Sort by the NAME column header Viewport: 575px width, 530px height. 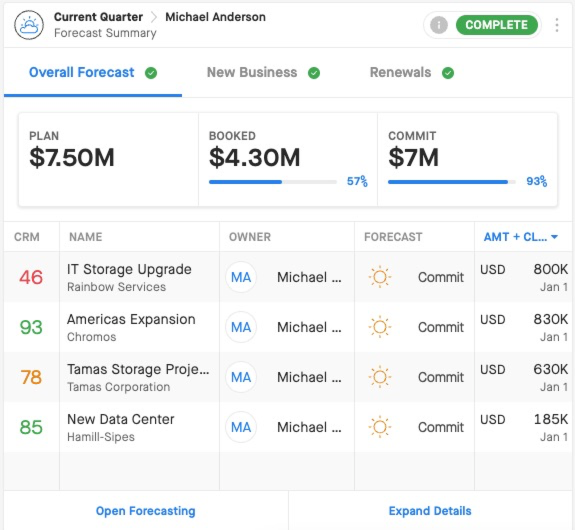[85, 237]
